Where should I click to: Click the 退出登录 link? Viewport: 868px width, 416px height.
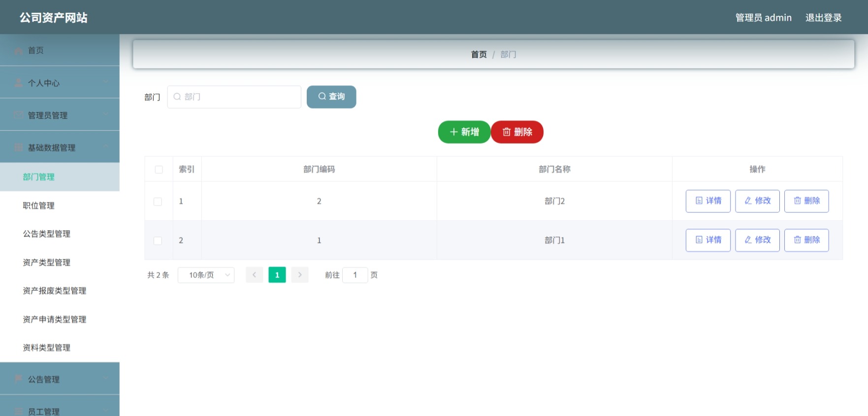(823, 18)
